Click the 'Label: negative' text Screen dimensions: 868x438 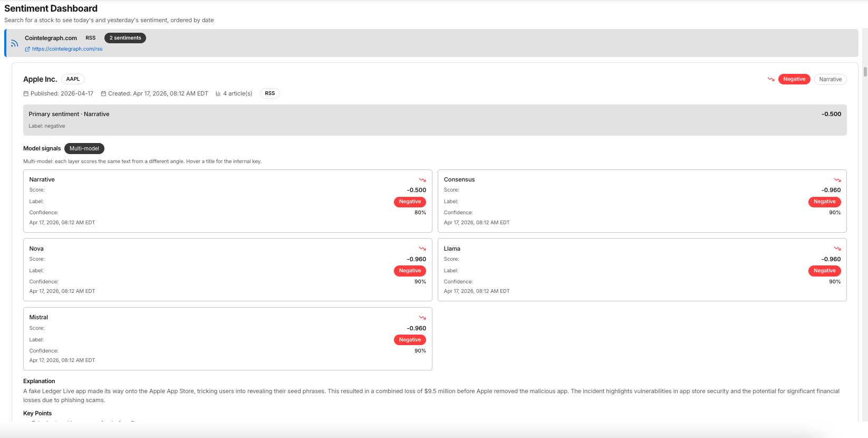click(47, 126)
